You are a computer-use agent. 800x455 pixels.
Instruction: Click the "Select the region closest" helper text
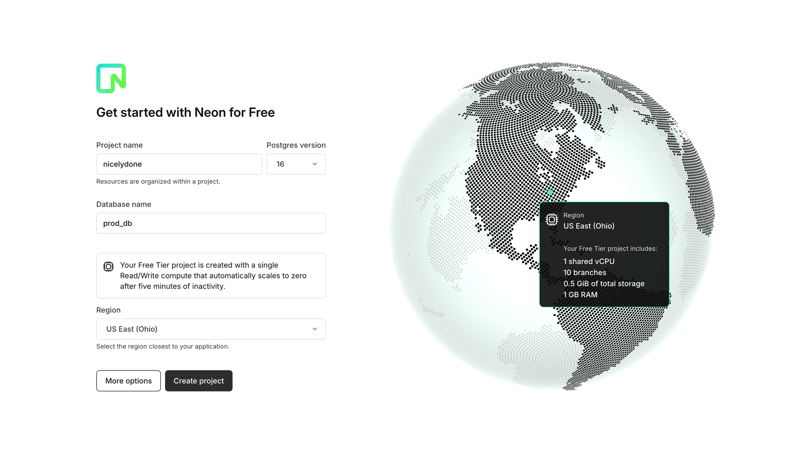tap(163, 347)
